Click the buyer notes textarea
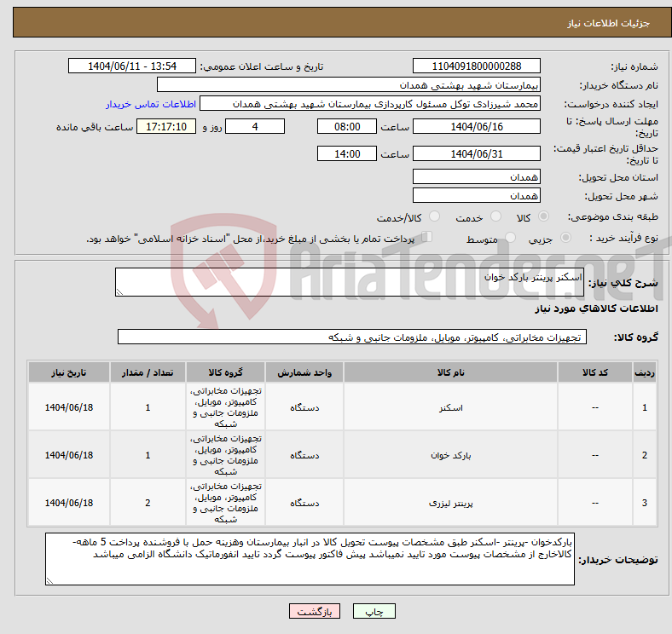The width and height of the screenshot is (672, 634). pyautogui.click(x=310, y=559)
